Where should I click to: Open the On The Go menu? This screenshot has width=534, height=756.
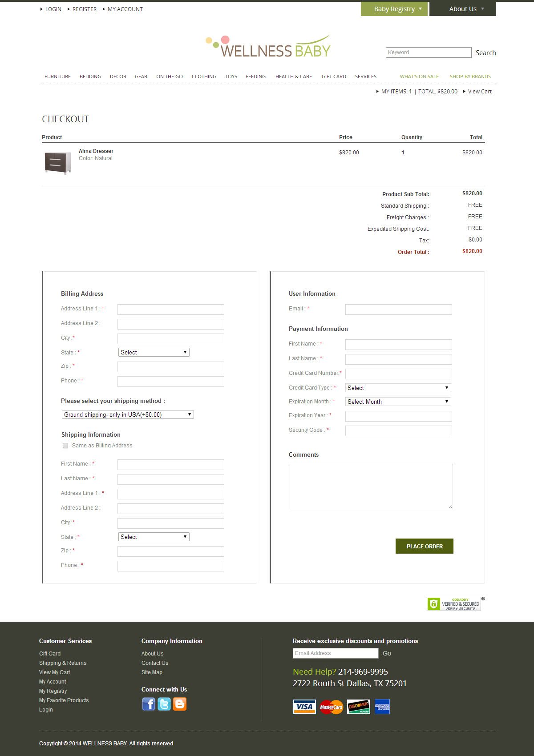point(170,76)
